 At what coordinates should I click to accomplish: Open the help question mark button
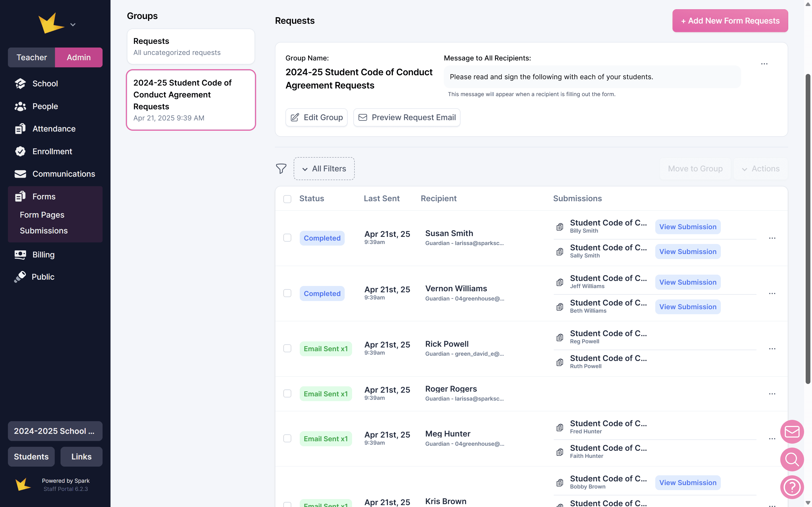coord(792,487)
